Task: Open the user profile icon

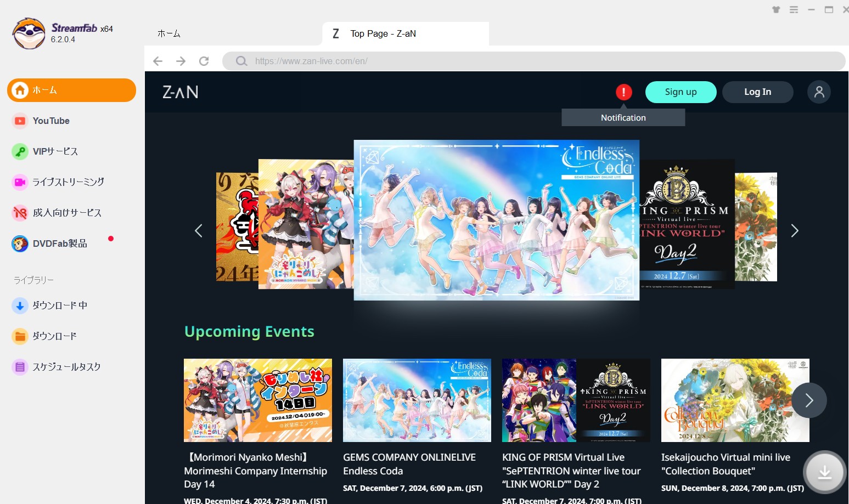Action: point(819,92)
